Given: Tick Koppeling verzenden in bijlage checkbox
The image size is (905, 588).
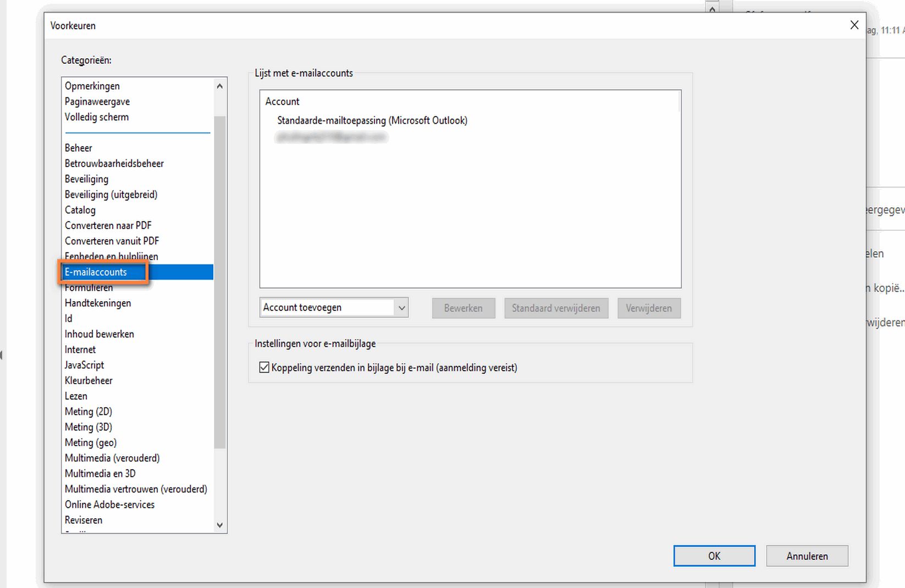Looking at the screenshot, I should [264, 368].
